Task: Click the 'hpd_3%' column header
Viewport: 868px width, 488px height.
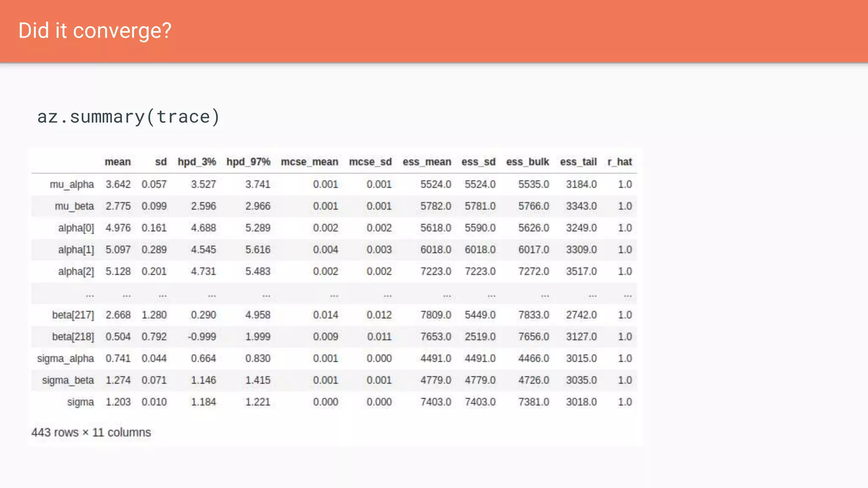Action: click(x=197, y=162)
